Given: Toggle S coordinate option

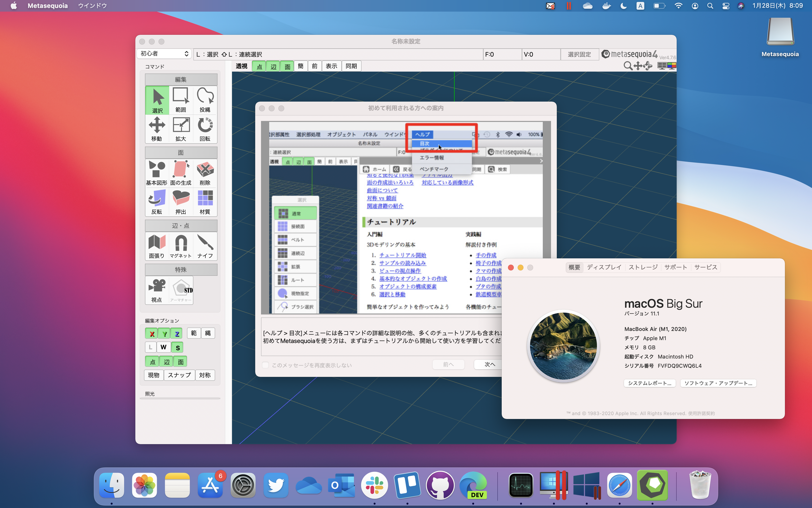Looking at the screenshot, I should tap(177, 347).
